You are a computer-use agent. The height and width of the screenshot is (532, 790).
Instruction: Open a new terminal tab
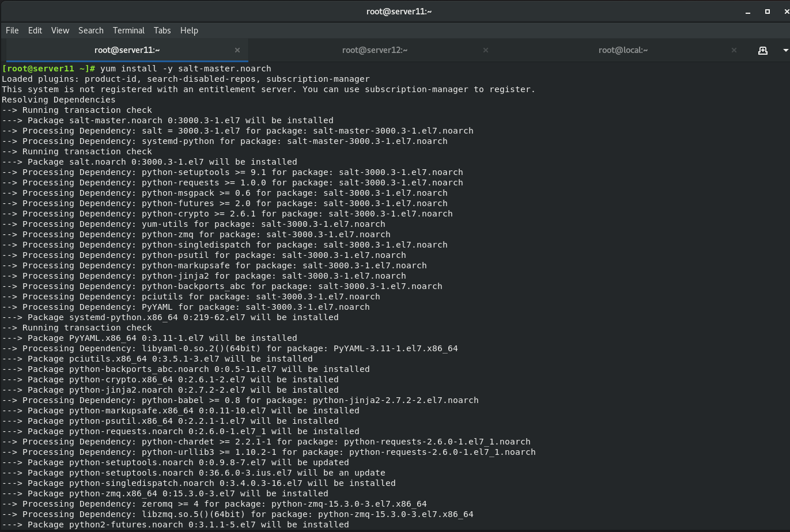[763, 50]
